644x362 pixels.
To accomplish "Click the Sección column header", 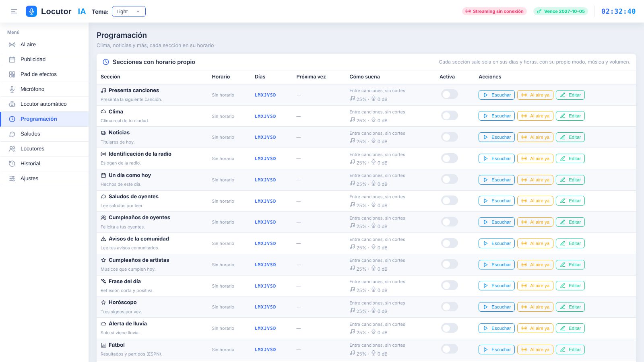I will (110, 77).
